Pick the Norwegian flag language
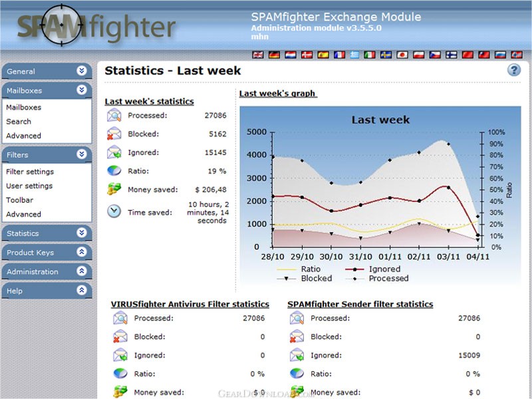The image size is (532, 399). [x=517, y=55]
